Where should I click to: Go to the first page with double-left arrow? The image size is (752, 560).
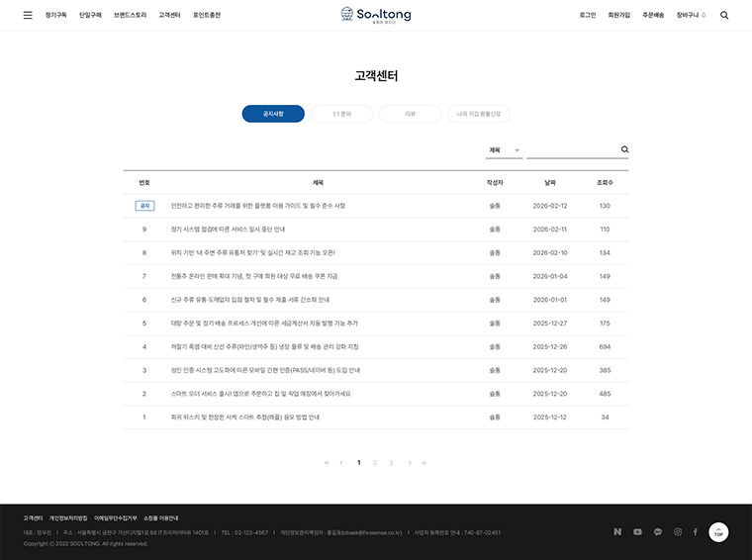327,463
